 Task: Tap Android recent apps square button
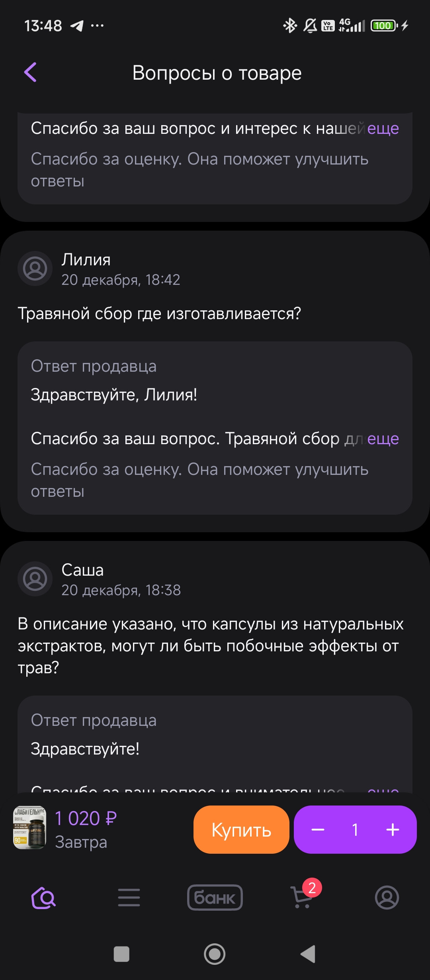[x=121, y=954]
